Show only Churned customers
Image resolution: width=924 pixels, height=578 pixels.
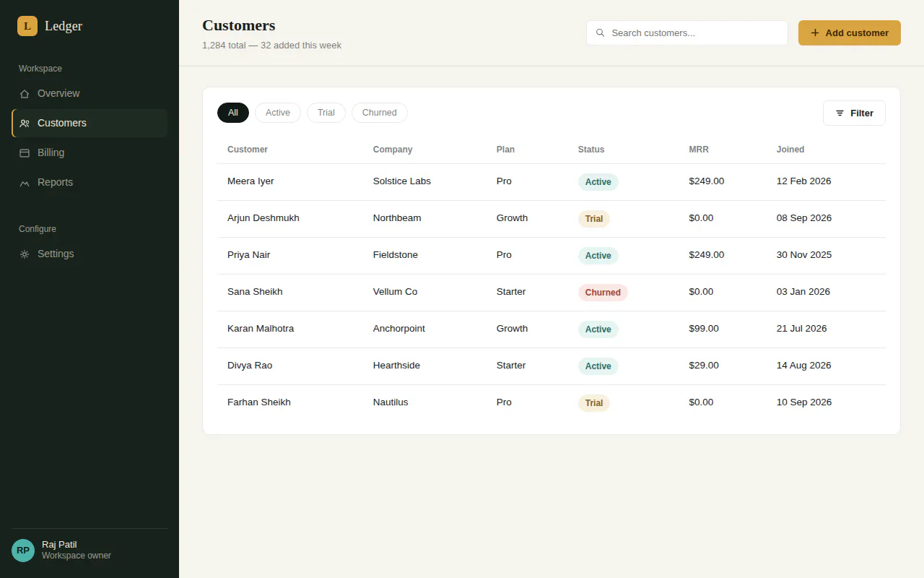coord(380,113)
